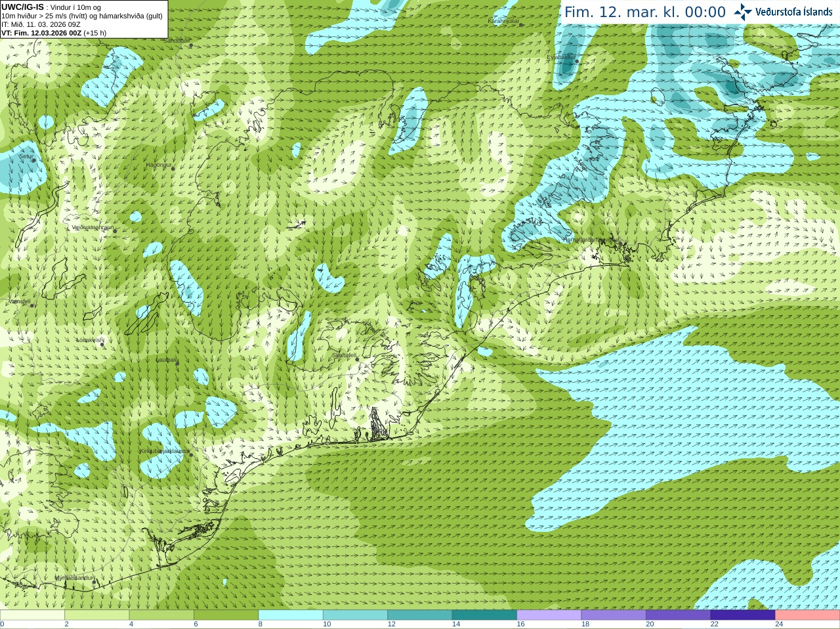Click the 'IT: Mið. 11. 03. 2026 09Z' line

pyautogui.click(x=41, y=24)
